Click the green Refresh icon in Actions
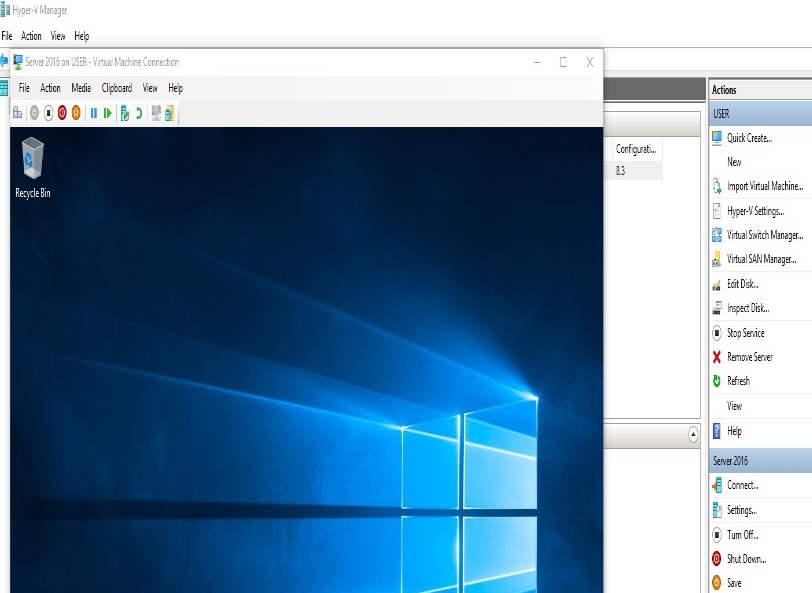812x593 pixels. tap(717, 381)
